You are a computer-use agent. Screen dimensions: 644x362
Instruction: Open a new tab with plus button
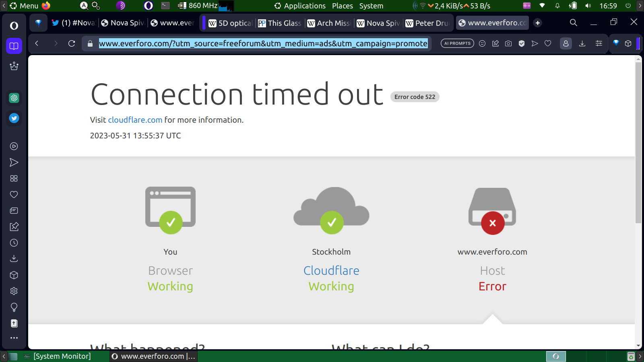[538, 23]
